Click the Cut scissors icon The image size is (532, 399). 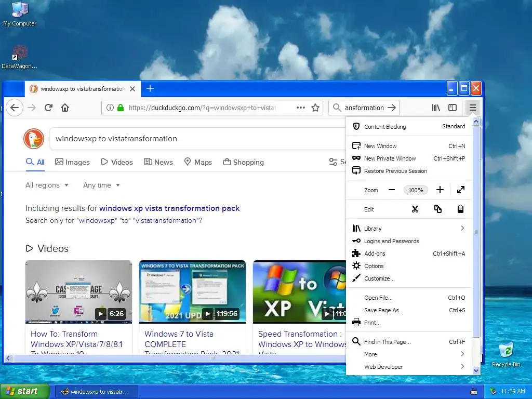point(415,209)
